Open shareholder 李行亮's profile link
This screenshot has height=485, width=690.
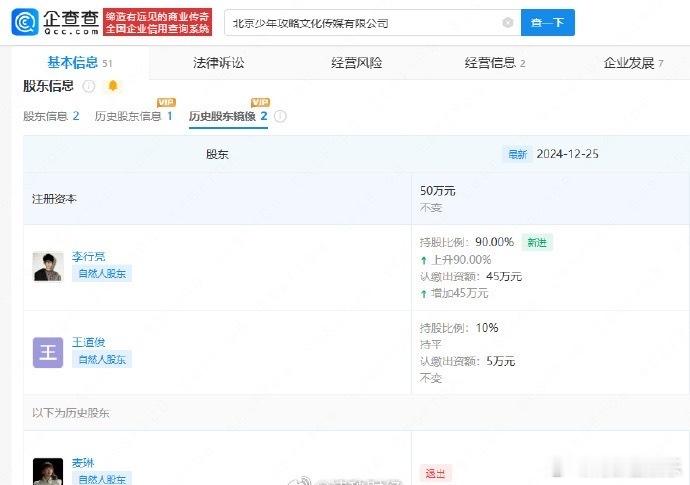click(x=88, y=256)
